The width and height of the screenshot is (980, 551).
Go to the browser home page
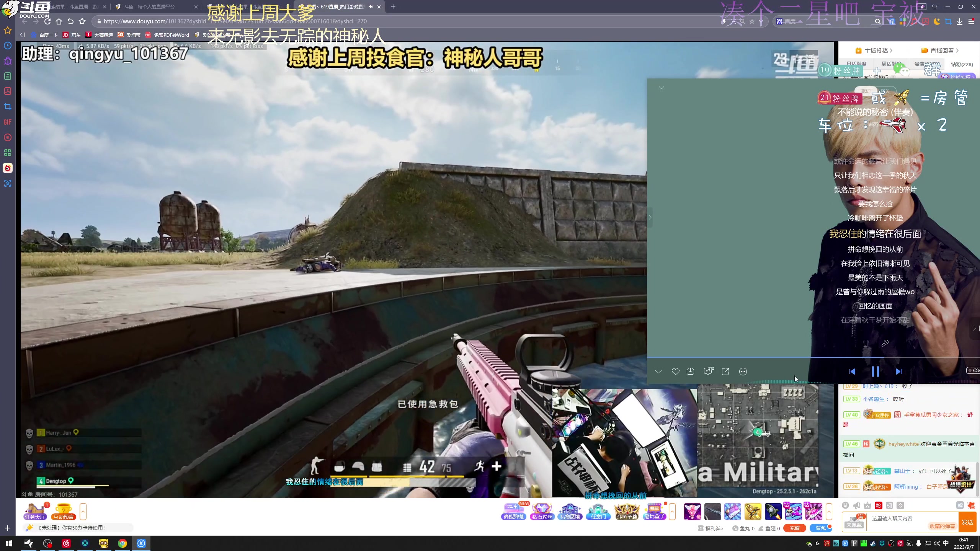click(x=59, y=21)
